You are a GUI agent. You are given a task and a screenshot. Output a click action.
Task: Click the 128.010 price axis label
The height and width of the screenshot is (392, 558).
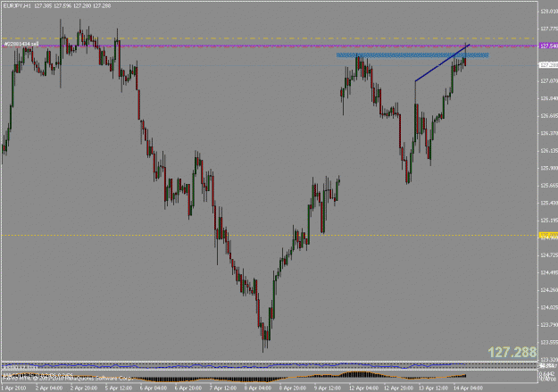point(549,12)
